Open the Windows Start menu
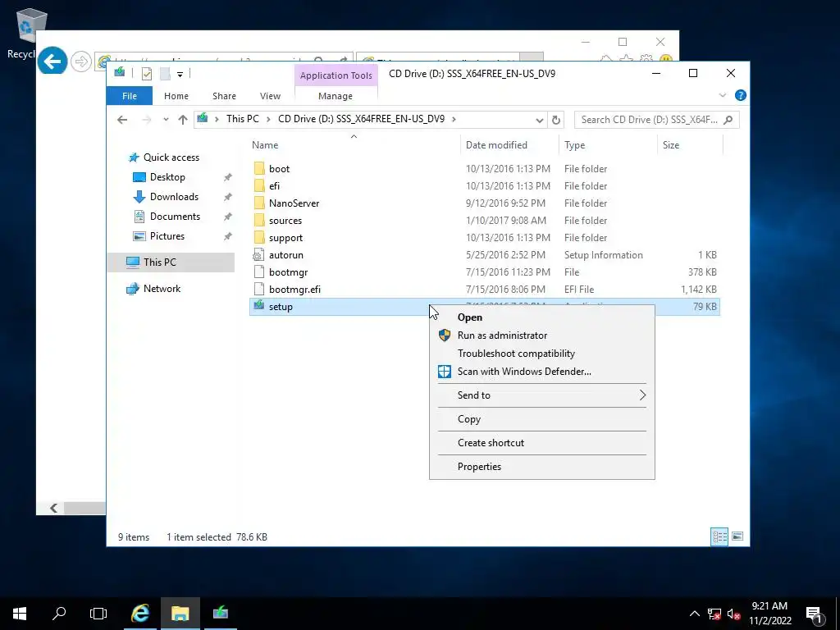 [x=20, y=614]
